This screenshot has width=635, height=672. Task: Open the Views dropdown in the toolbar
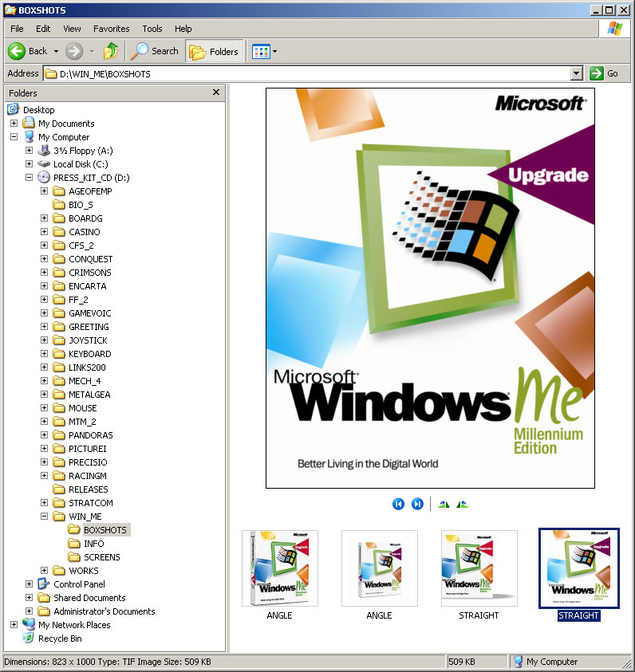click(274, 52)
